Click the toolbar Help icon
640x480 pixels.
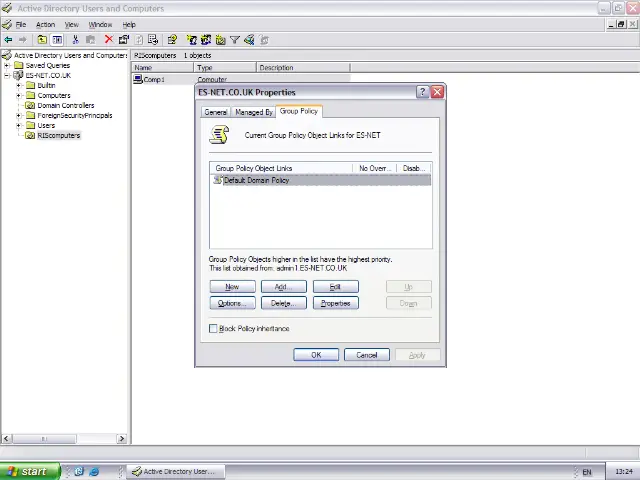pos(172,40)
